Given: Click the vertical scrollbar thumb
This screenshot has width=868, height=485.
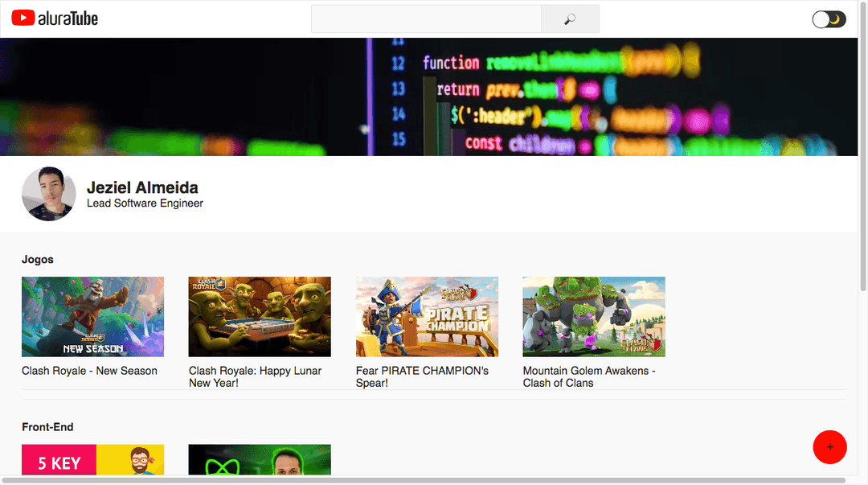Looking at the screenshot, I should point(862,146).
